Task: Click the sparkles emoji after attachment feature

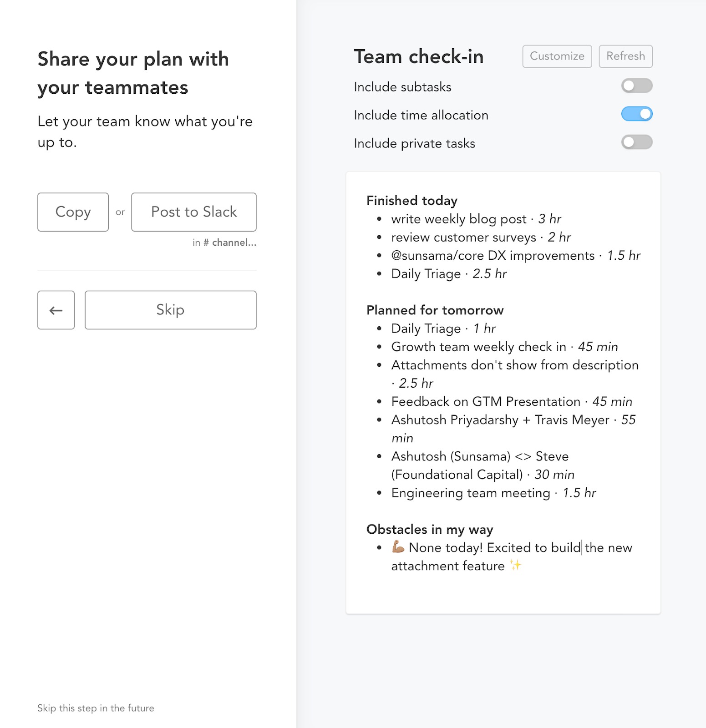Action: 517,566
